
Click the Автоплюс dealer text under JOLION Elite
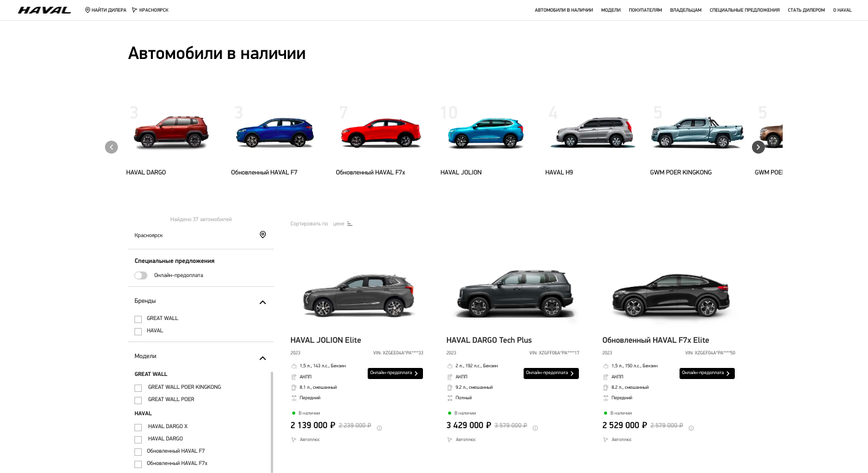click(x=310, y=440)
